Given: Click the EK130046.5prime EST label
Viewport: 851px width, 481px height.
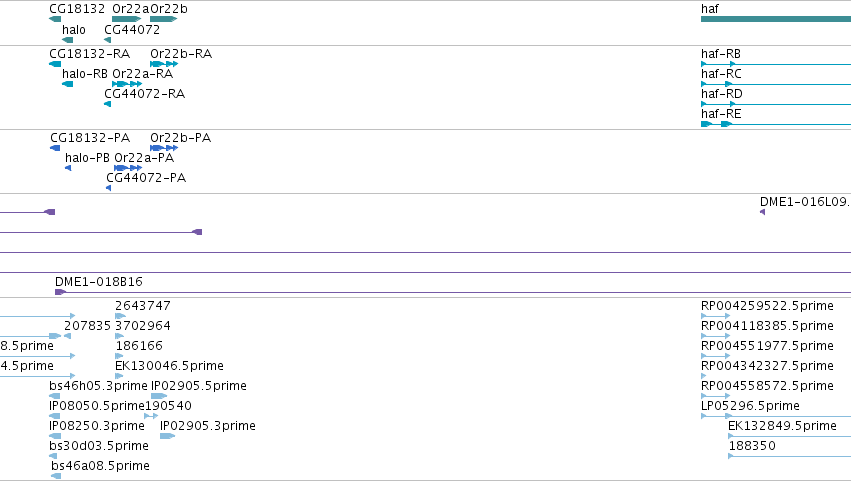Looking at the screenshot, I should click(x=169, y=366).
